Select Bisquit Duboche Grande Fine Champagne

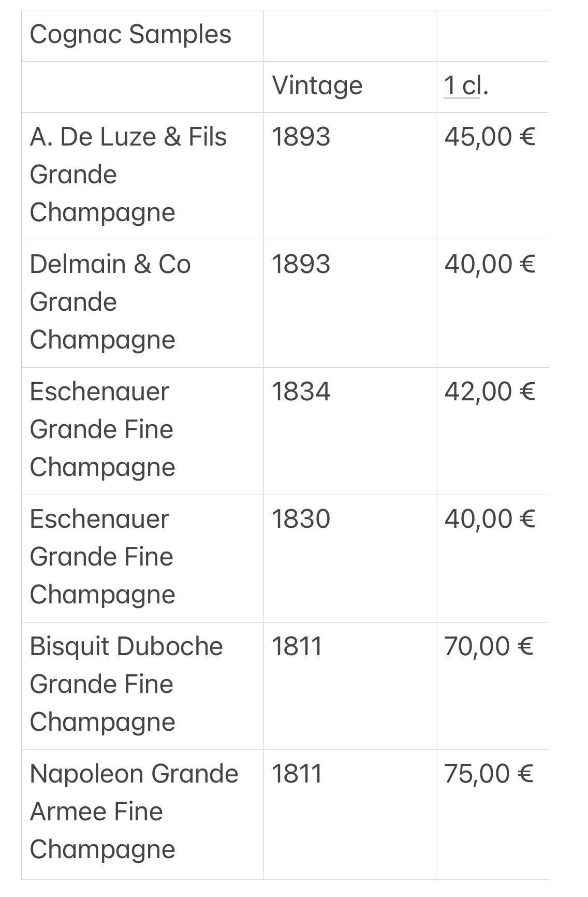point(126,685)
